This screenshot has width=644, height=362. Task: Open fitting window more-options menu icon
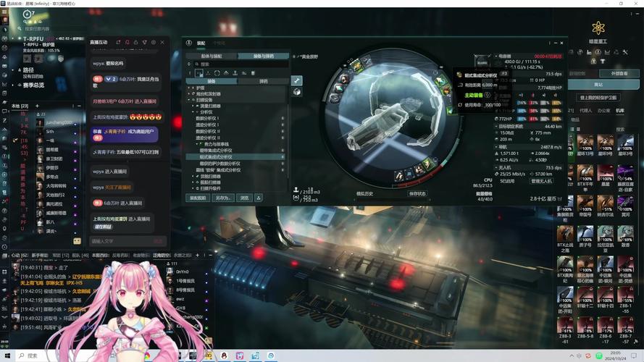[549, 43]
